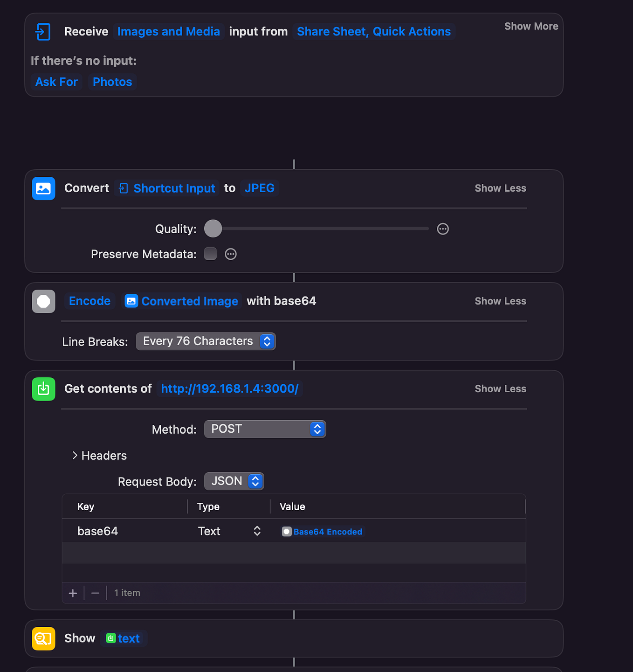Change the base64 row's Text type stepper
633x672 pixels.
[257, 531]
